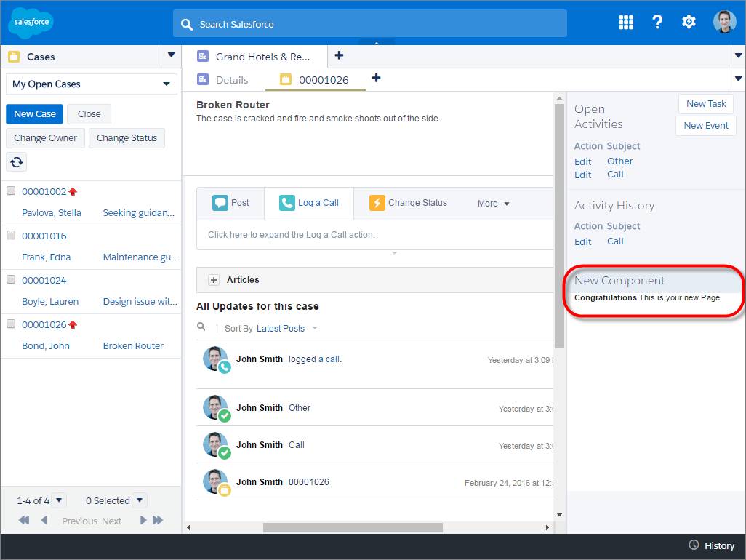The height and width of the screenshot is (560, 746).
Task: Click John Smith avatar on Other task
Action: pyautogui.click(x=215, y=407)
